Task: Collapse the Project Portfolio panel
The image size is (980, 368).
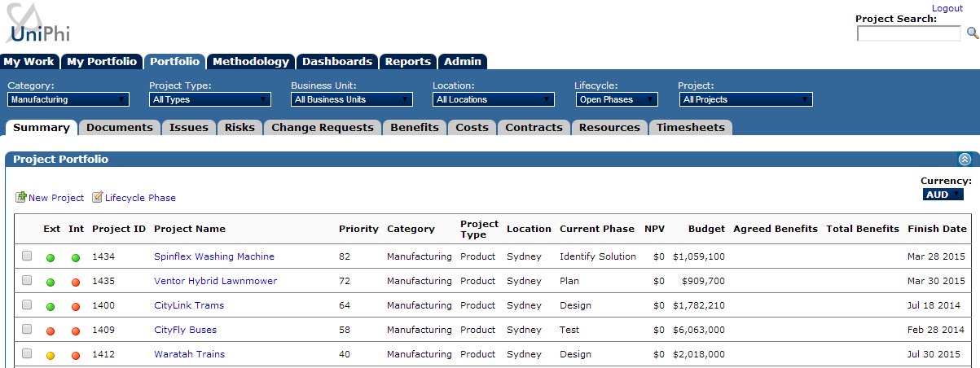Action: coord(965,160)
